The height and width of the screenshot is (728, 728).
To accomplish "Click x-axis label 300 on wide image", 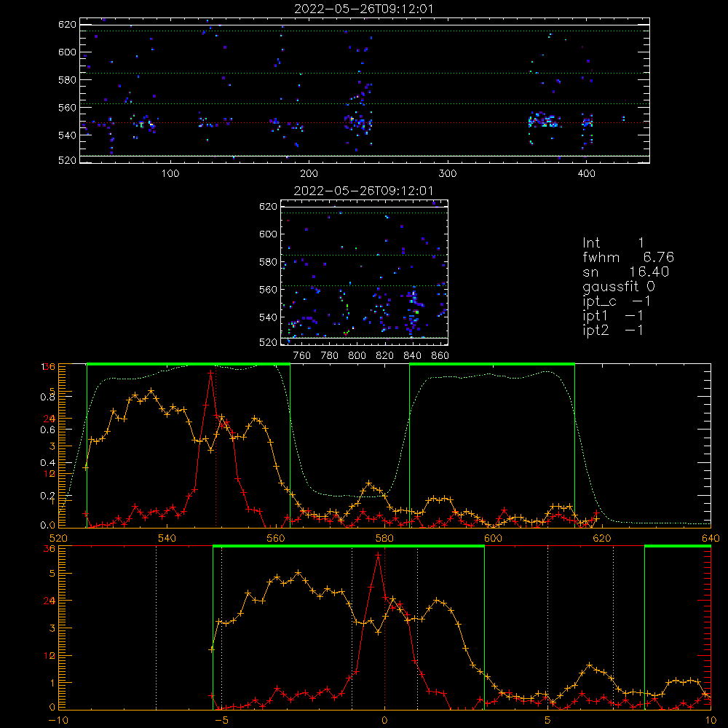I will [x=448, y=174].
